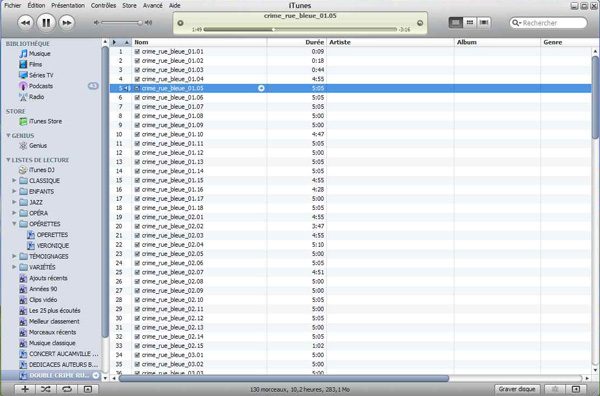Uncheck crime_rue_bleue_01.02 checkbox
This screenshot has width=600, height=396.
click(137, 60)
